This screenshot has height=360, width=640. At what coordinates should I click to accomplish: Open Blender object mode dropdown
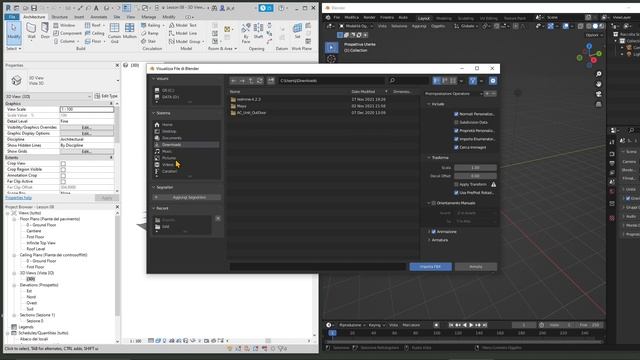point(356,26)
